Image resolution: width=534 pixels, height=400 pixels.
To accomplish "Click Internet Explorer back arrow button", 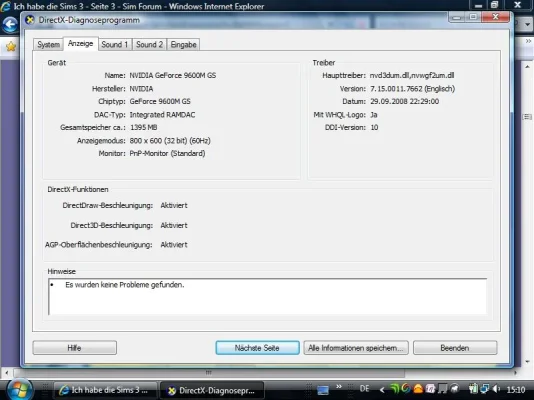I will 10,25.
